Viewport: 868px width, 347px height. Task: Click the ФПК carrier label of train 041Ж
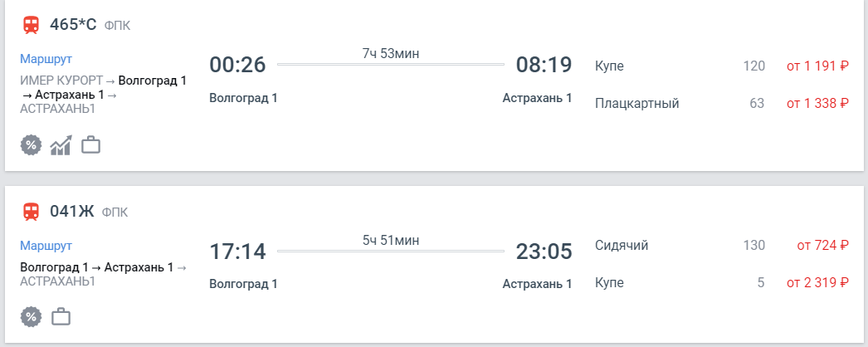(x=115, y=213)
